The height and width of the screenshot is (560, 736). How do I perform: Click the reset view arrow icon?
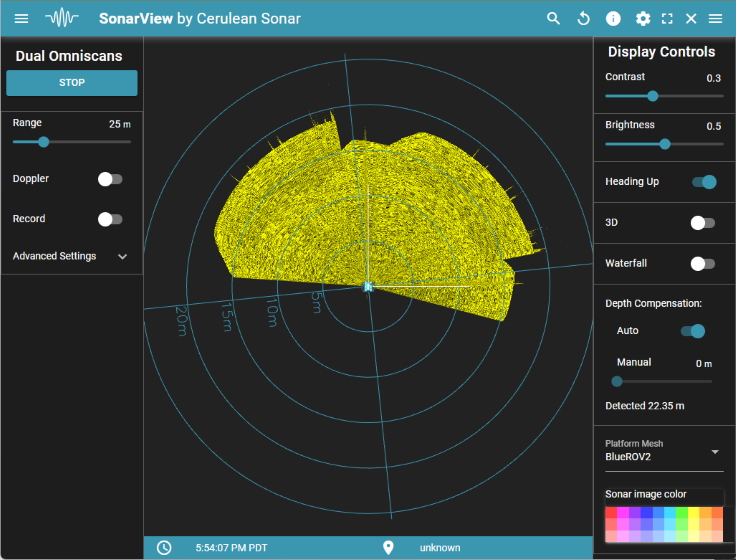pos(584,18)
